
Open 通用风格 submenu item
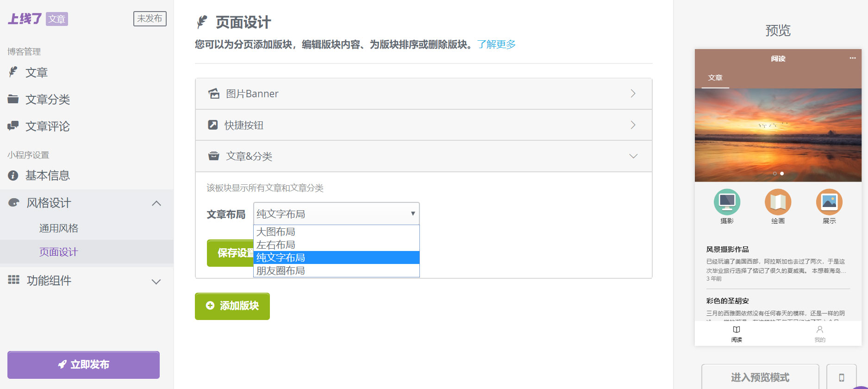(59, 228)
